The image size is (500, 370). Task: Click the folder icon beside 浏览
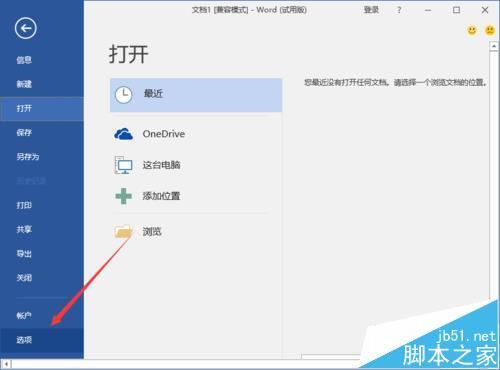coord(123,231)
